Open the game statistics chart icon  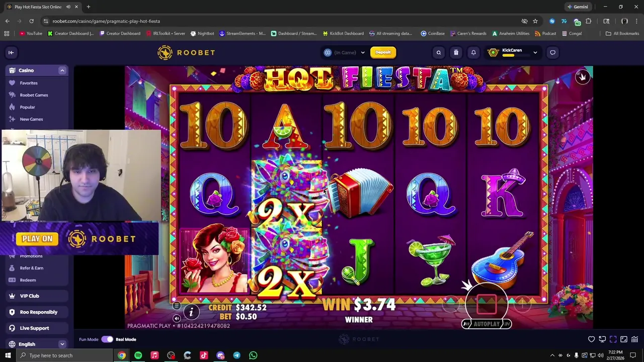634,339
